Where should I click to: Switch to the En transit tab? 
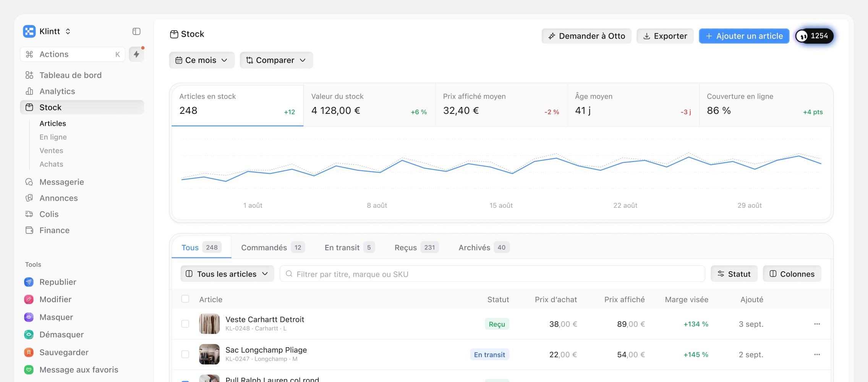(350, 248)
